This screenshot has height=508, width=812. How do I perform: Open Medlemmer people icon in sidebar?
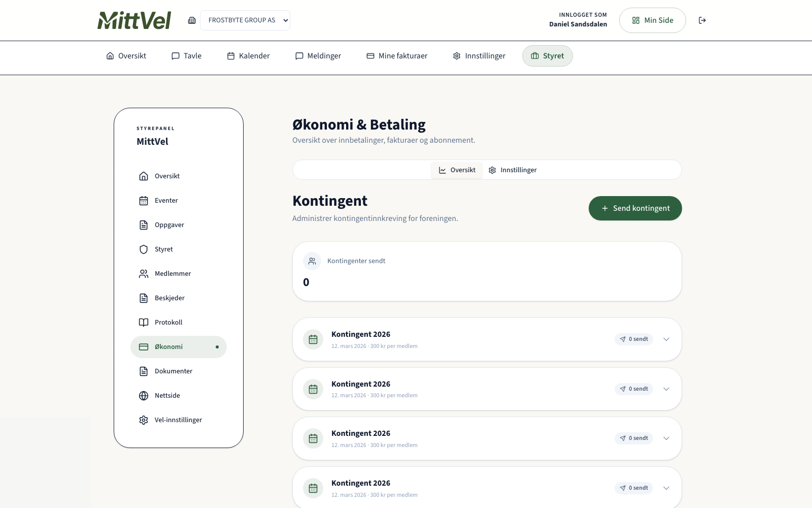tap(144, 274)
